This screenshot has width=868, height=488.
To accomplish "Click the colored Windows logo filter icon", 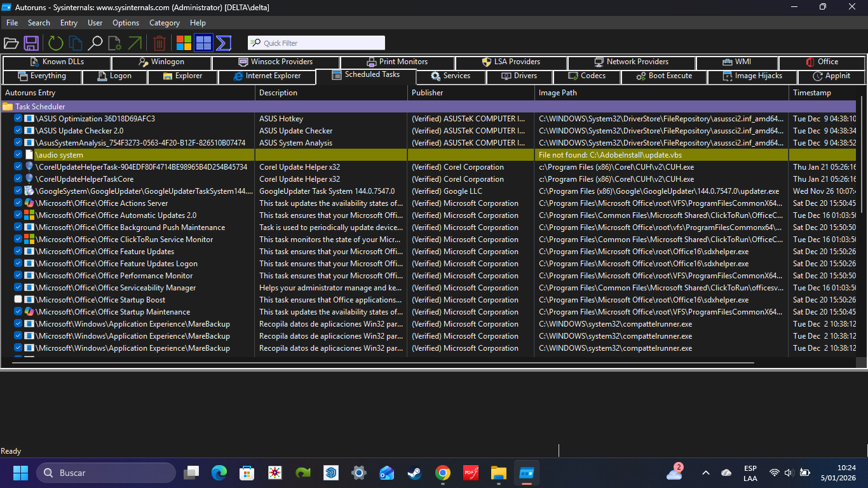I will tap(184, 43).
